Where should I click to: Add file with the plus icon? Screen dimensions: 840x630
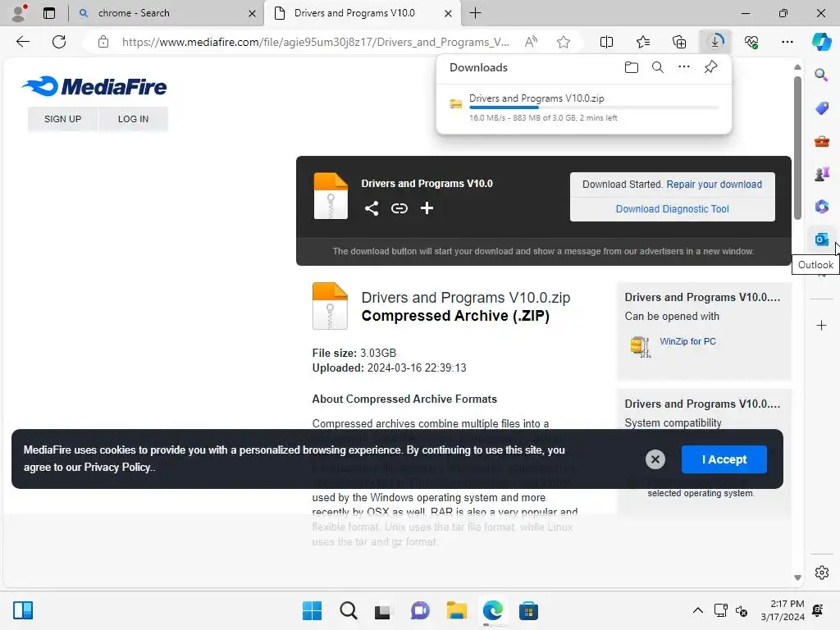click(x=427, y=208)
